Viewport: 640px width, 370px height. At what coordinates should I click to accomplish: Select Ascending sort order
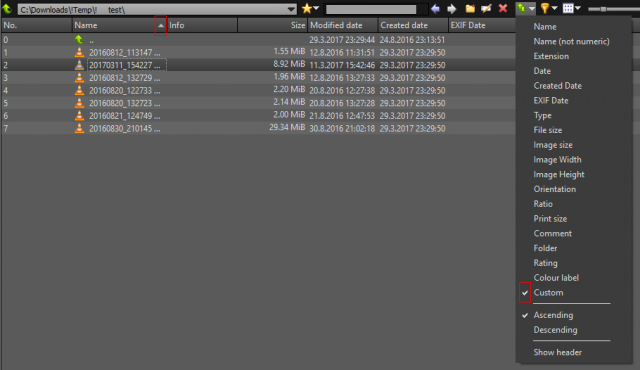553,315
